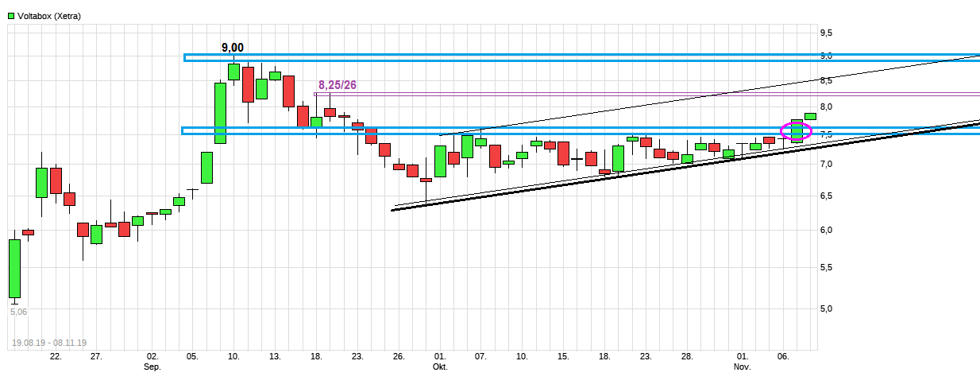980x384 pixels.
Task: Click the purple "8,25/26" level label
Action: [x=338, y=85]
